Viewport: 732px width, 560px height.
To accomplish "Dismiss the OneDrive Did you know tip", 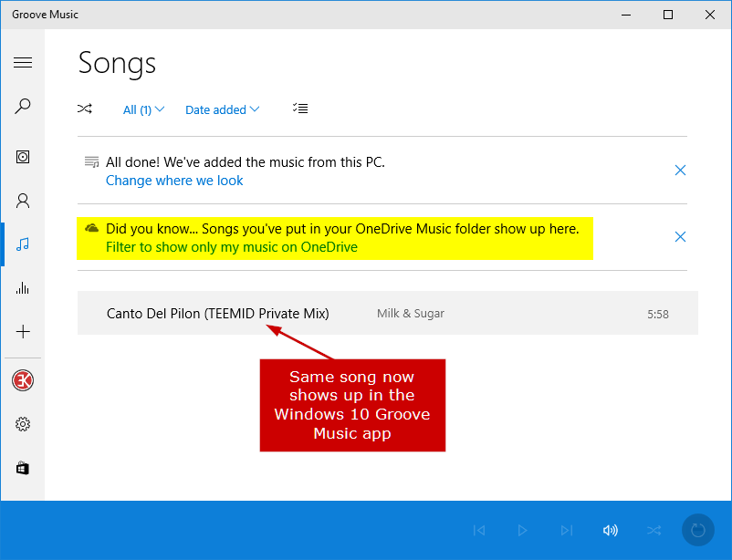I will click(x=680, y=237).
